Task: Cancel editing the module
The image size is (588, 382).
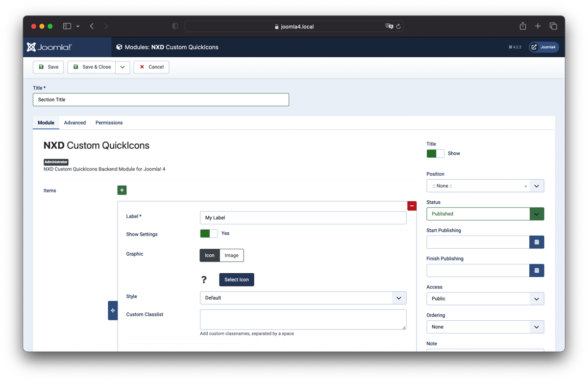Action: 151,67
